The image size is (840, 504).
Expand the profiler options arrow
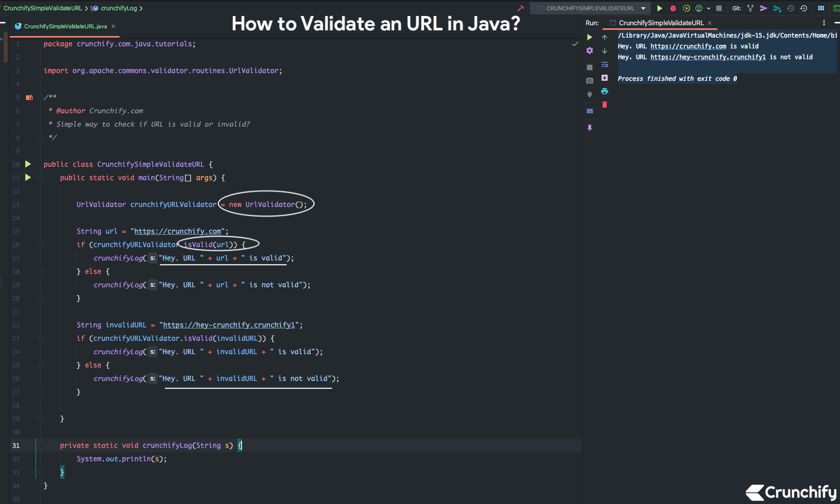click(x=709, y=8)
